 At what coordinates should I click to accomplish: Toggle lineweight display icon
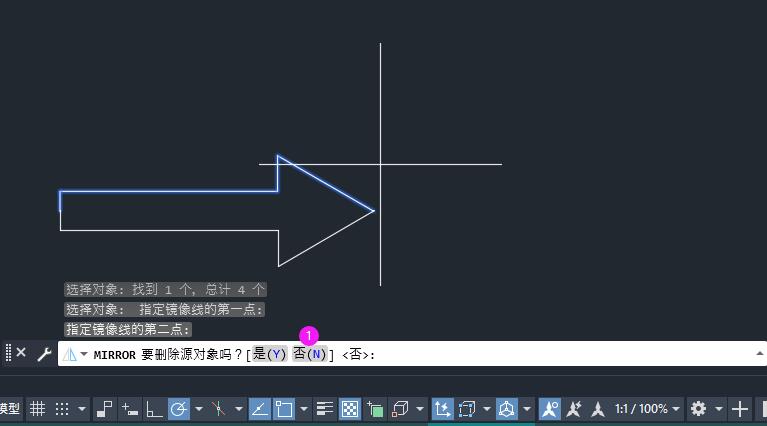324,408
